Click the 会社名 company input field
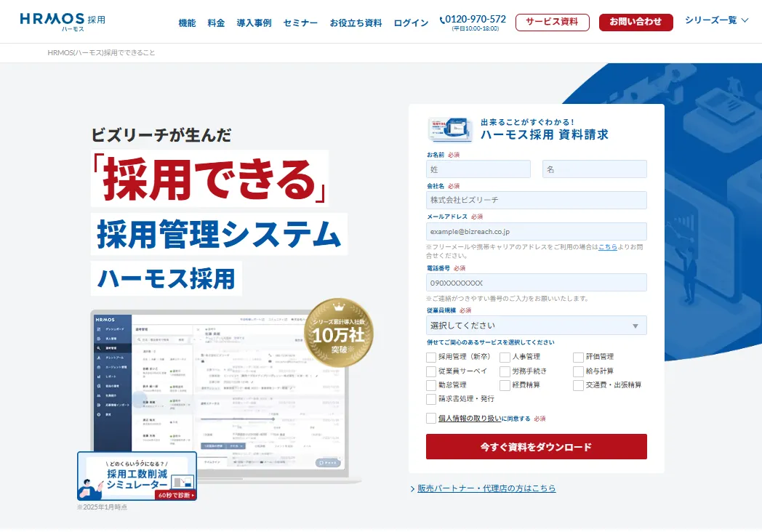Viewport: 762px width, 532px height. pos(537,200)
